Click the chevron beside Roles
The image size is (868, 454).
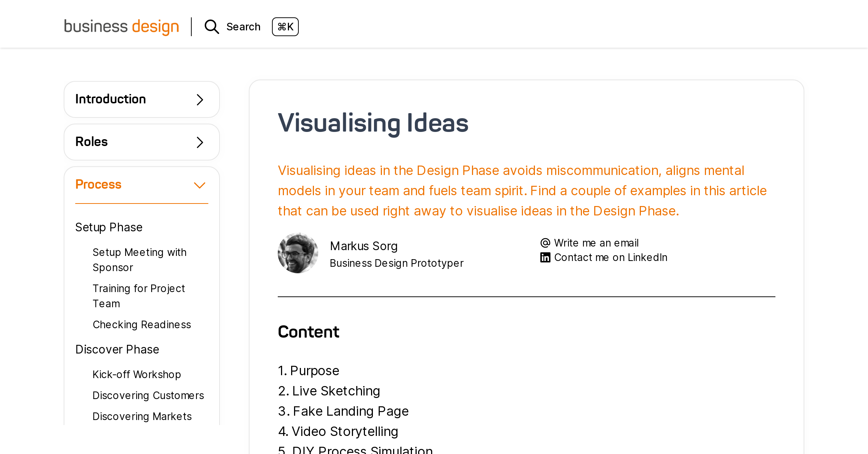coord(199,142)
